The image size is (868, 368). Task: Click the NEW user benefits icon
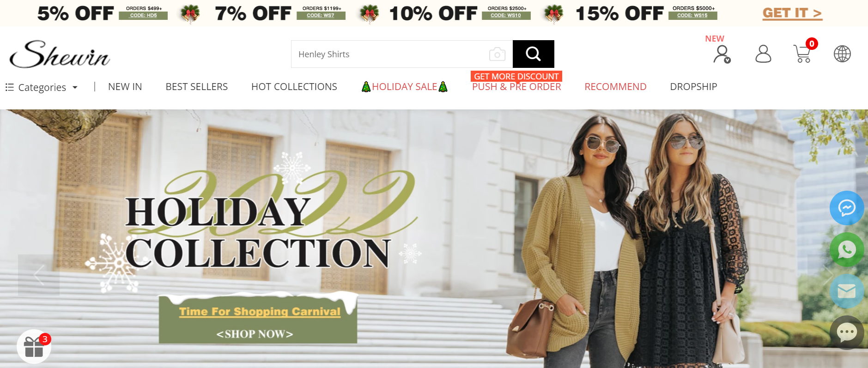point(722,54)
